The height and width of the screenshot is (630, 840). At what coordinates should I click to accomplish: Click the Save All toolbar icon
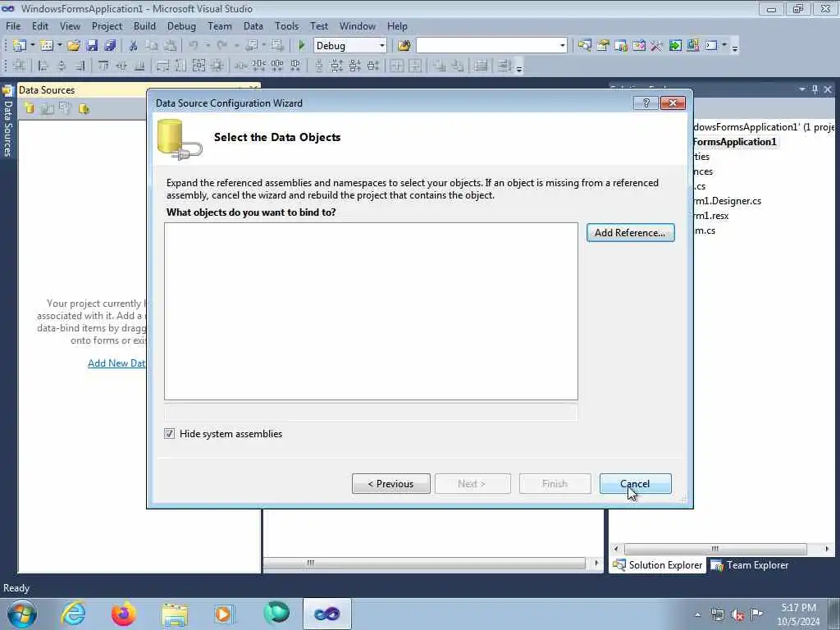111,46
